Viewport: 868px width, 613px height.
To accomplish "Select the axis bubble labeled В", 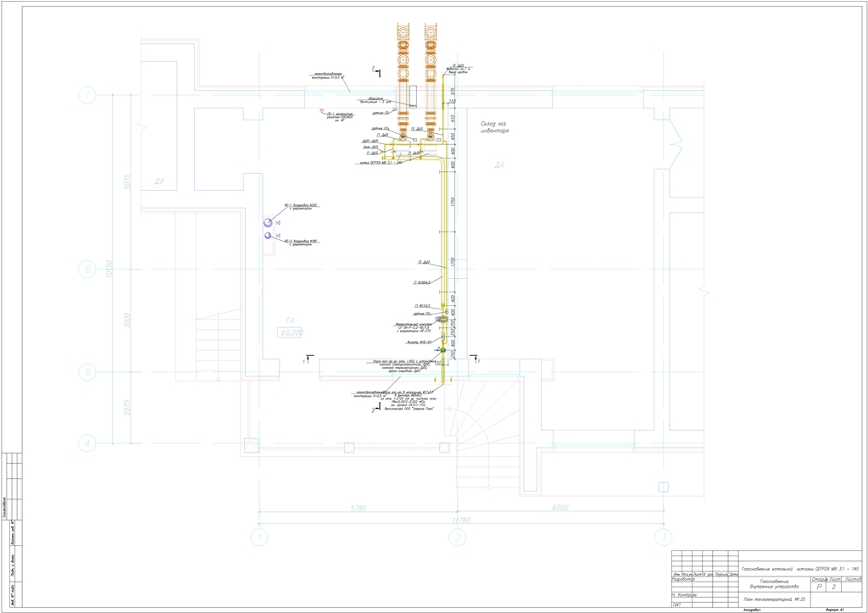I will click(x=87, y=270).
